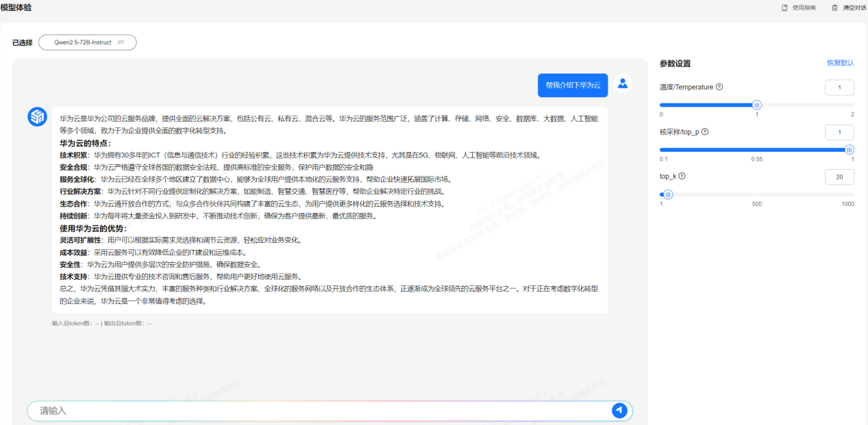Screen dimensions: 868x425
Task: Click the top_k value input box
Action: [840, 177]
